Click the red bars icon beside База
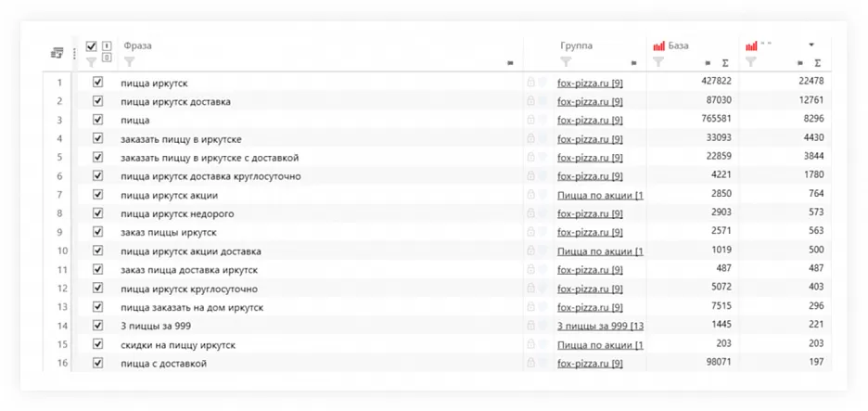This screenshot has width=868, height=411. pos(658,45)
